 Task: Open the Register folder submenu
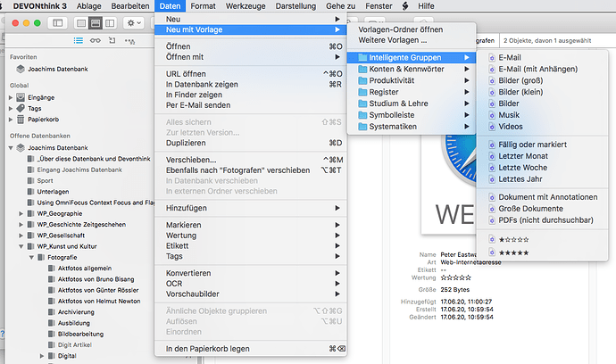(412, 92)
